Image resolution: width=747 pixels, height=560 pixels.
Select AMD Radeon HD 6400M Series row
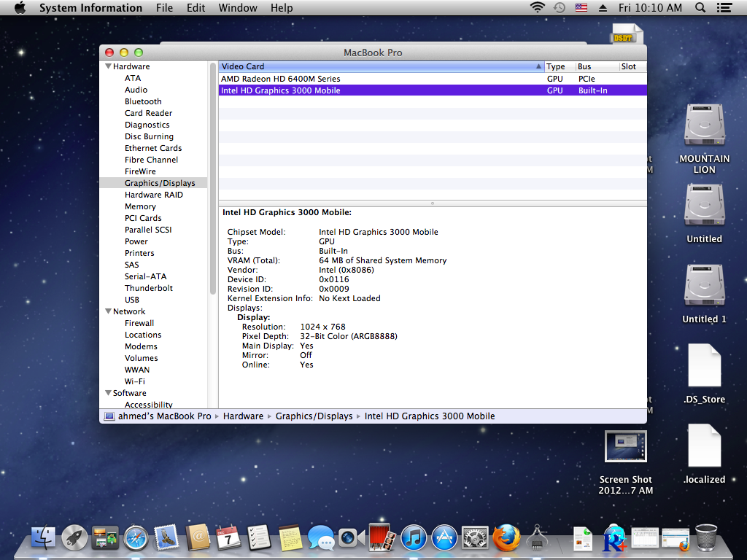coord(281,79)
